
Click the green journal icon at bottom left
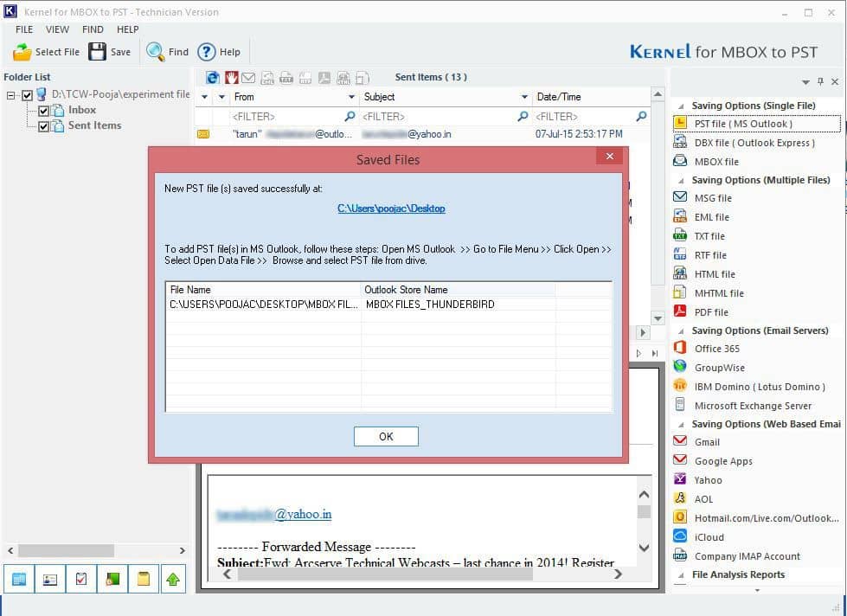112,580
